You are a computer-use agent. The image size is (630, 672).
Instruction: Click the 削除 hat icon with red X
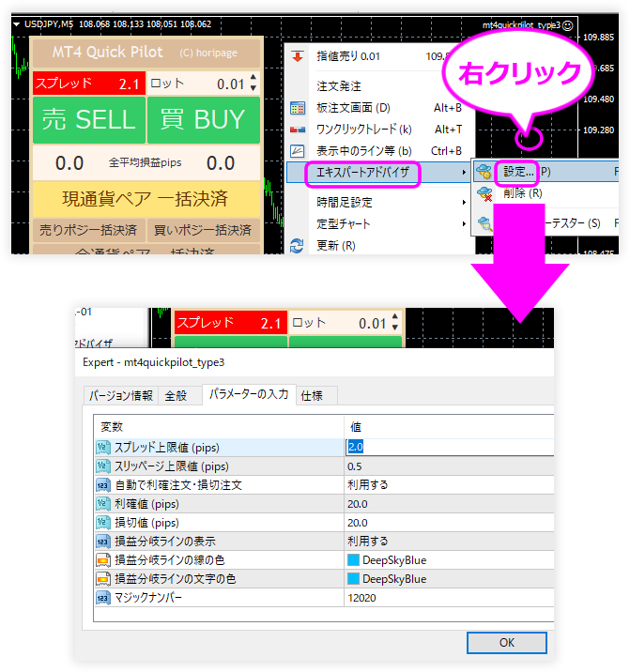click(x=485, y=193)
